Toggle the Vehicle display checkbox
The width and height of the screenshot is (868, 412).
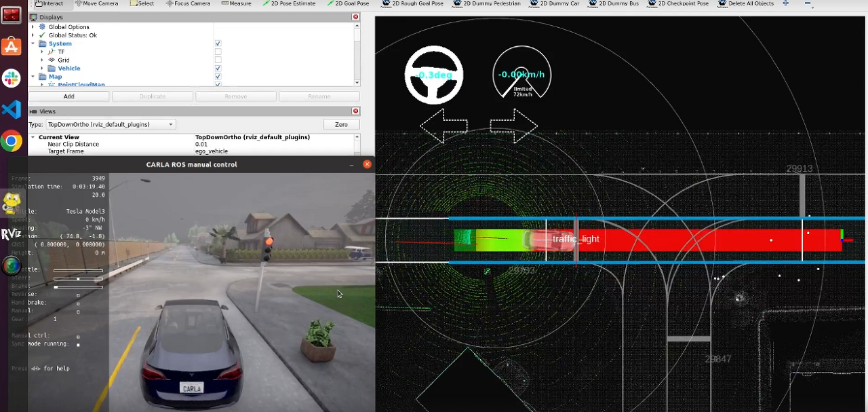[x=218, y=69]
